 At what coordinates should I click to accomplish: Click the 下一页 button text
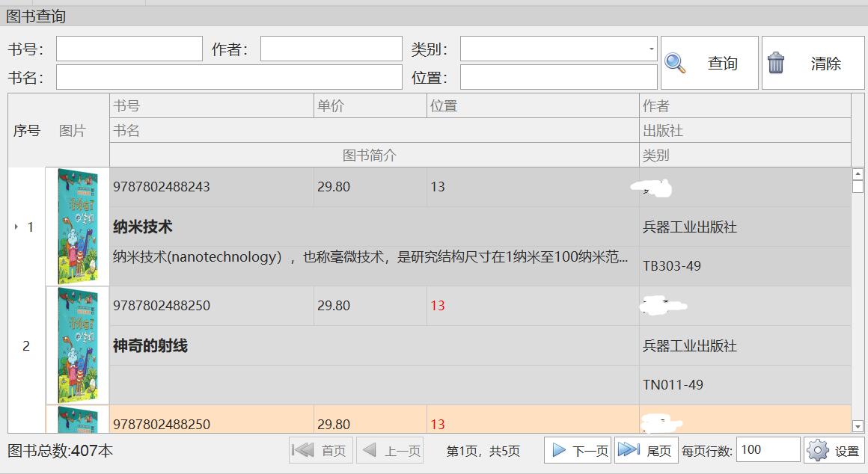pos(590,452)
